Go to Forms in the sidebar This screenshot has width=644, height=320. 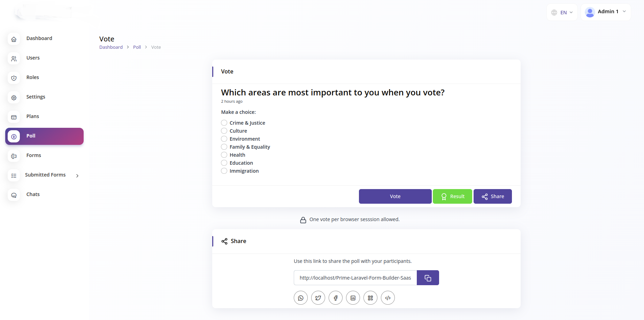(34, 155)
